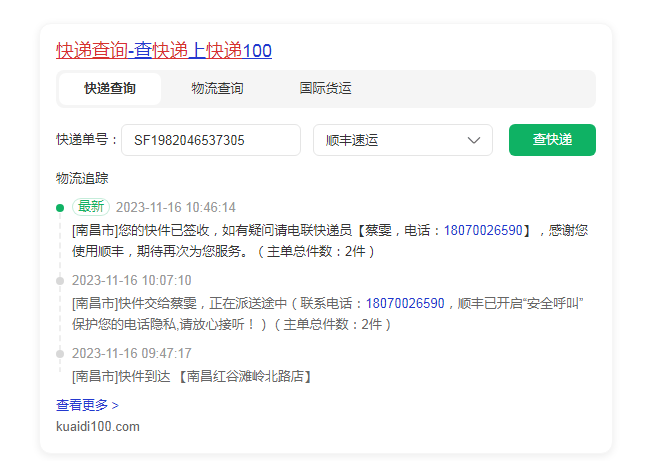Click the tracking number field SF1982046537305

click(211, 140)
